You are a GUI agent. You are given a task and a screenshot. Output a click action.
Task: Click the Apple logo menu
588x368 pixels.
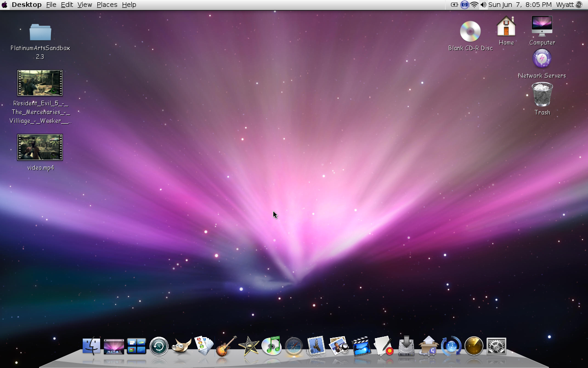click(5, 5)
